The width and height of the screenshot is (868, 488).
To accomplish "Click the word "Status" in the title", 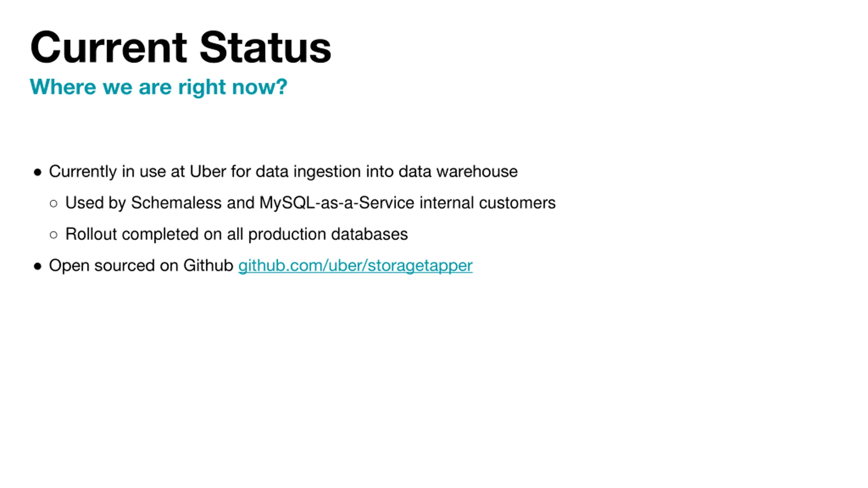I will (265, 47).
